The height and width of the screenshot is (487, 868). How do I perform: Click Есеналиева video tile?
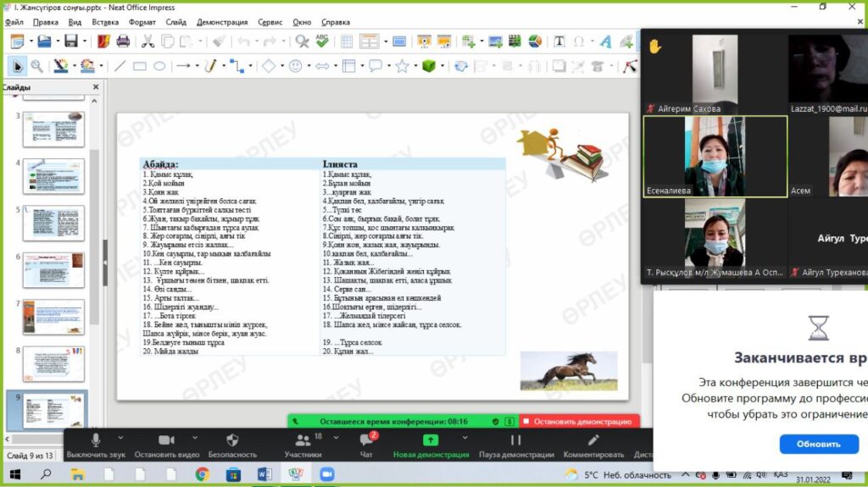pos(715,157)
